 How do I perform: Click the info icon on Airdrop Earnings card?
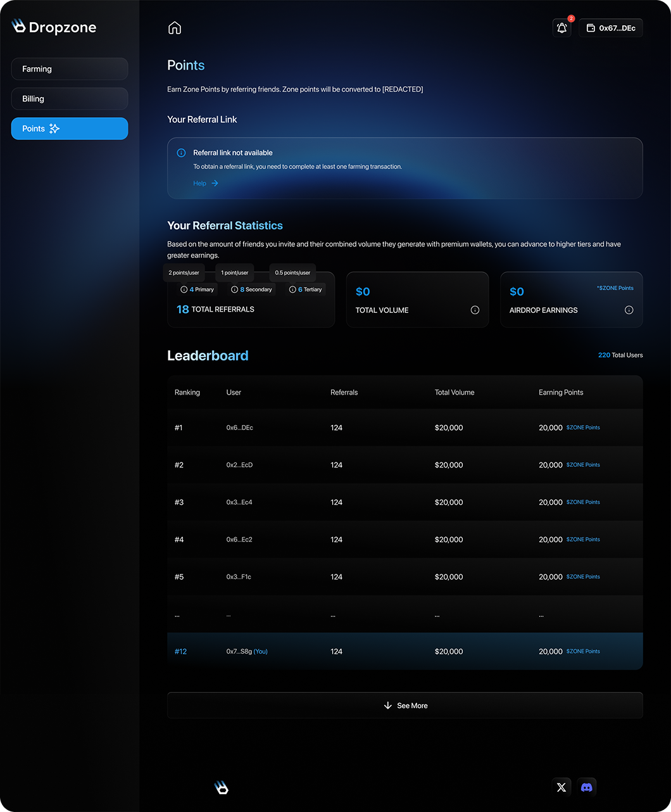click(x=629, y=310)
